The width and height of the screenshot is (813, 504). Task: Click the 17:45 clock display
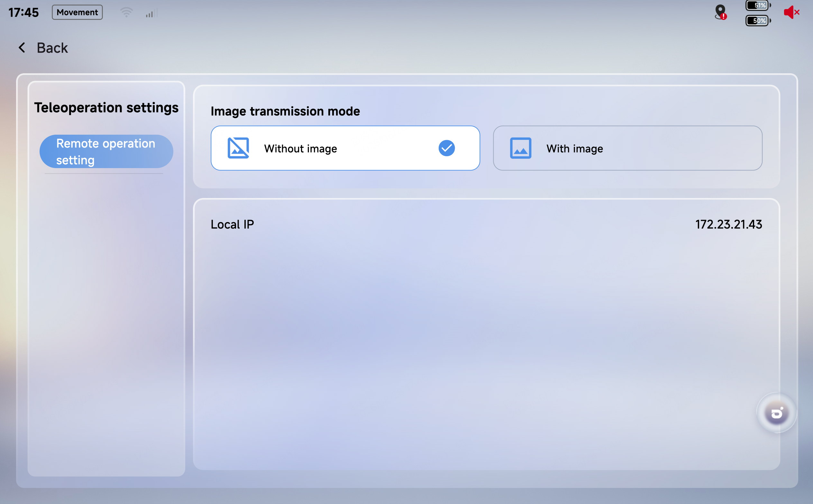pyautogui.click(x=23, y=13)
